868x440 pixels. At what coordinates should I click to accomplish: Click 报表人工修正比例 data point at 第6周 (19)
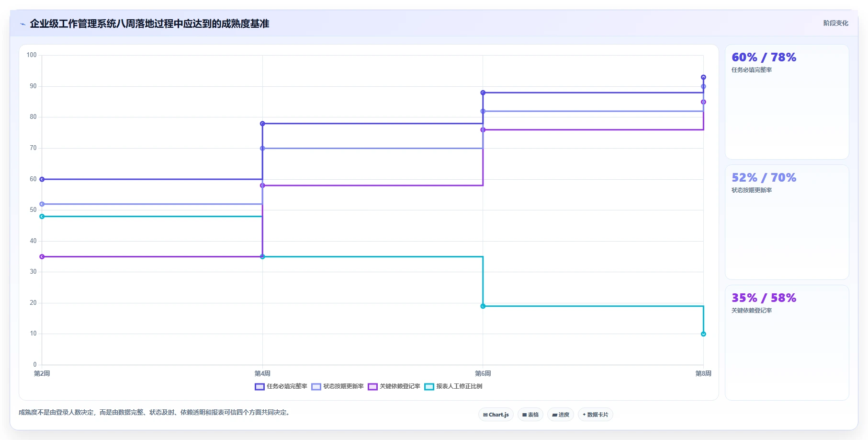(x=483, y=306)
